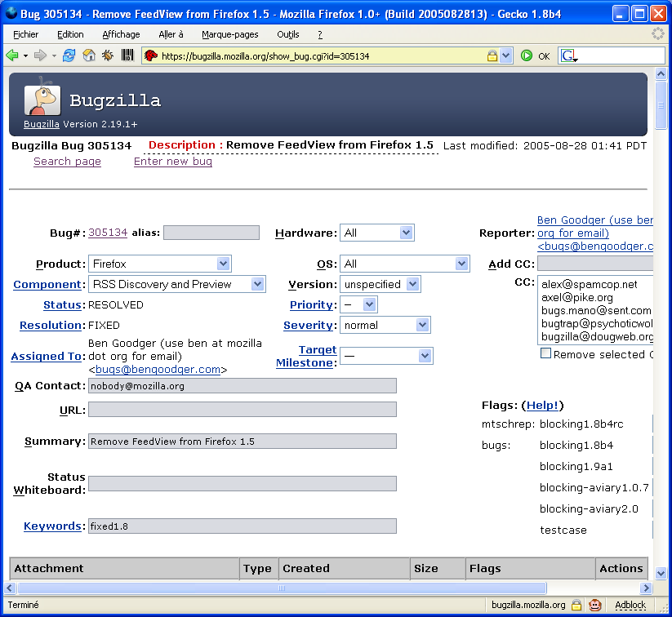The height and width of the screenshot is (617, 672).
Task: Focus the alias input field
Action: pyautogui.click(x=211, y=233)
